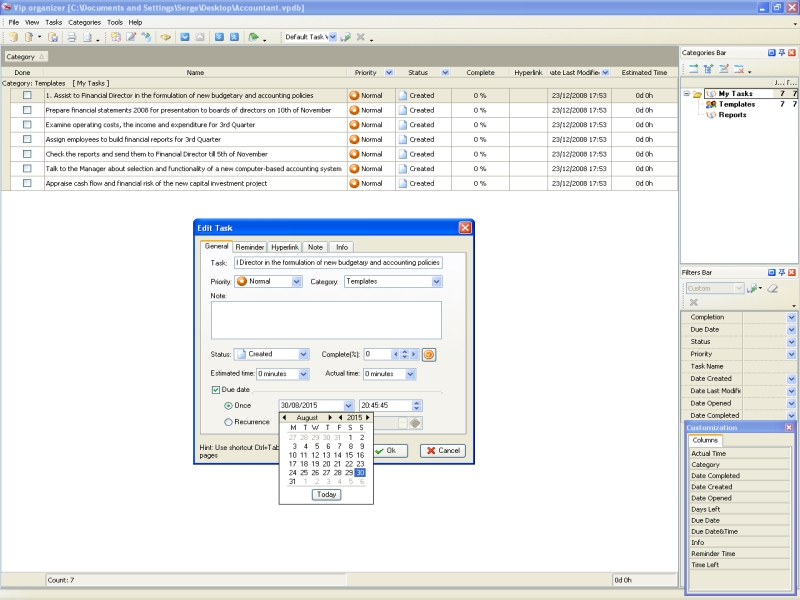Collapse the My Tasks tree node
The height and width of the screenshot is (600, 800).
[687, 94]
